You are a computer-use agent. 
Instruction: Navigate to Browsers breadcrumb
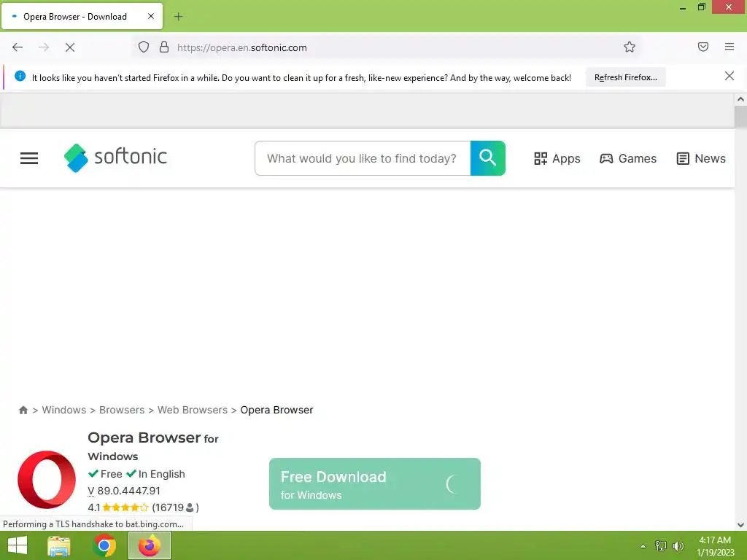point(122,410)
